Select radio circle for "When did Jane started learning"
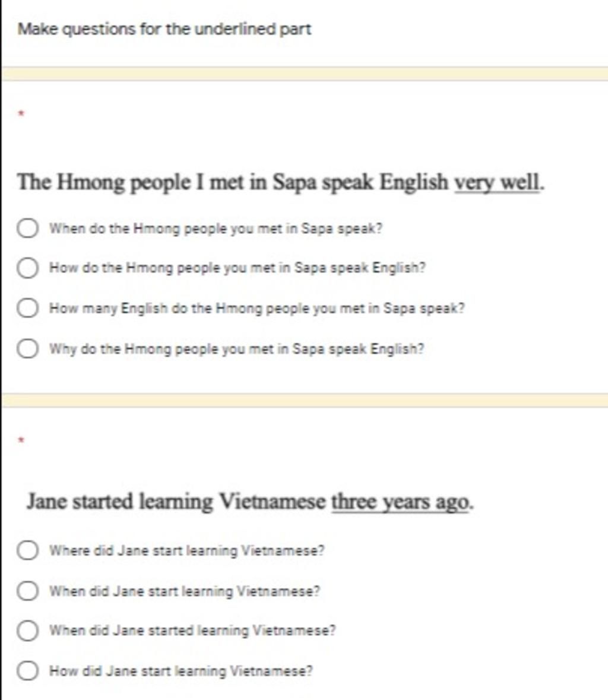This screenshot has height=700, width=608. 27,631
